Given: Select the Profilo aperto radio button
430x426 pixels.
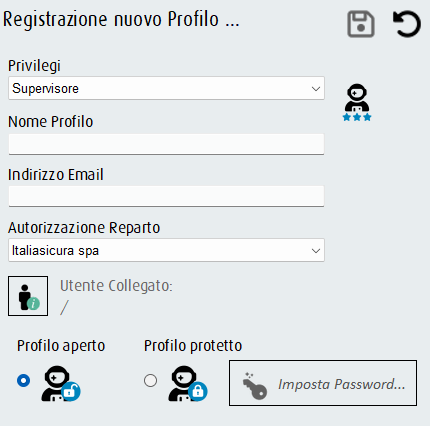Looking at the screenshot, I should point(23,380).
